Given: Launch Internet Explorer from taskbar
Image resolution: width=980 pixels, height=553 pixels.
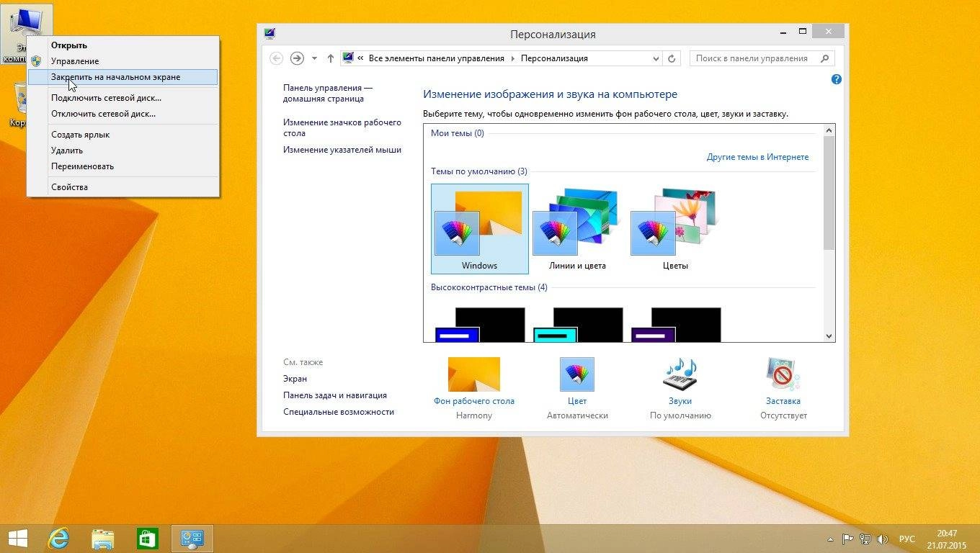Looking at the screenshot, I should coord(58,539).
